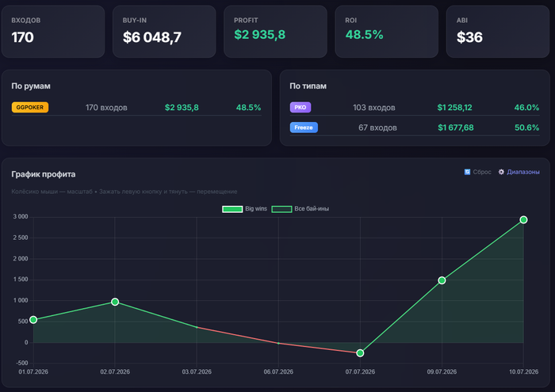Click the Сброс reset icon

coord(467,172)
